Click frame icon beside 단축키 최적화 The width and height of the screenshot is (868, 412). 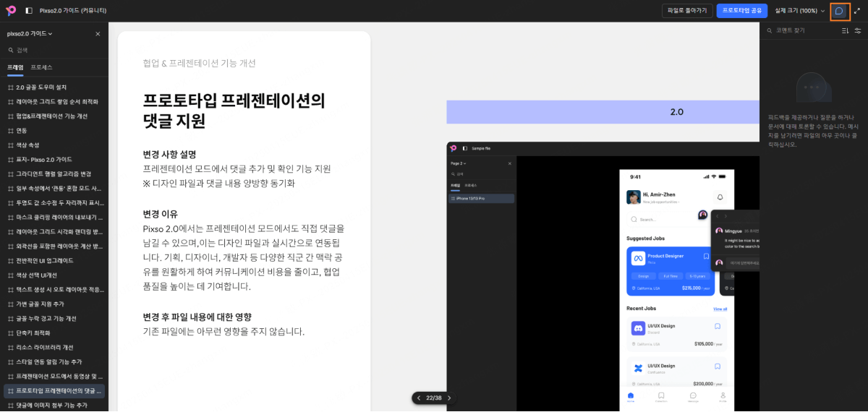10,332
